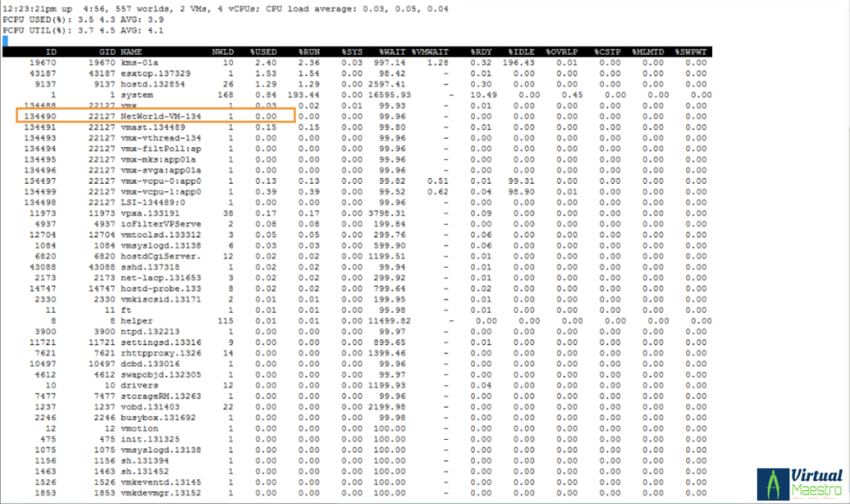Click the NWLD column header
850x504 pixels.
point(222,52)
